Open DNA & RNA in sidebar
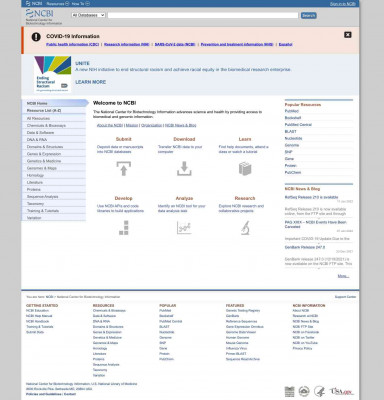 coord(54,140)
